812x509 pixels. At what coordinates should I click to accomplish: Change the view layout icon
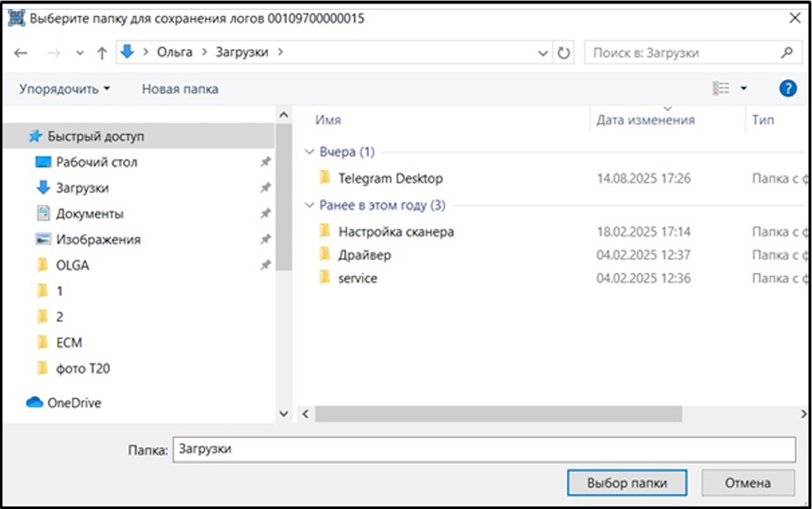720,88
